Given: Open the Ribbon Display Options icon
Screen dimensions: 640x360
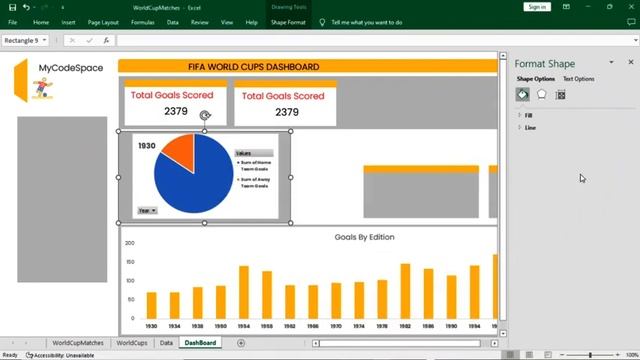Looking at the screenshot, I should 566,7.
